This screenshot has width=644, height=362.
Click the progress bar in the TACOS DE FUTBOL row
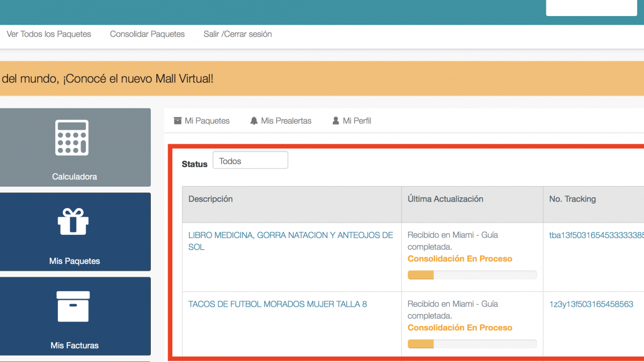[472, 344]
